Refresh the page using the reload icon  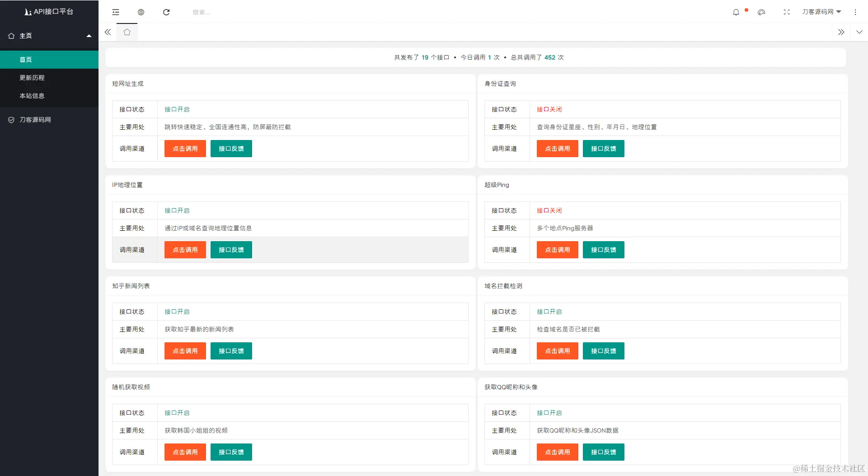[166, 12]
